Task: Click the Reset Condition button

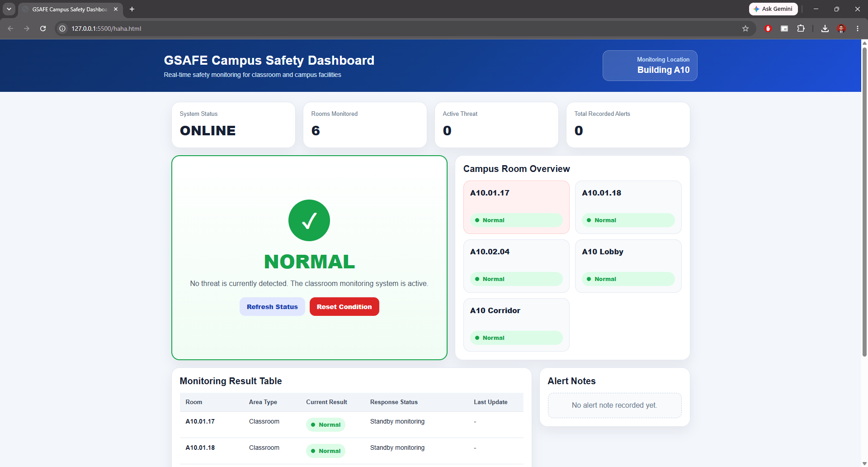Action: click(x=344, y=307)
